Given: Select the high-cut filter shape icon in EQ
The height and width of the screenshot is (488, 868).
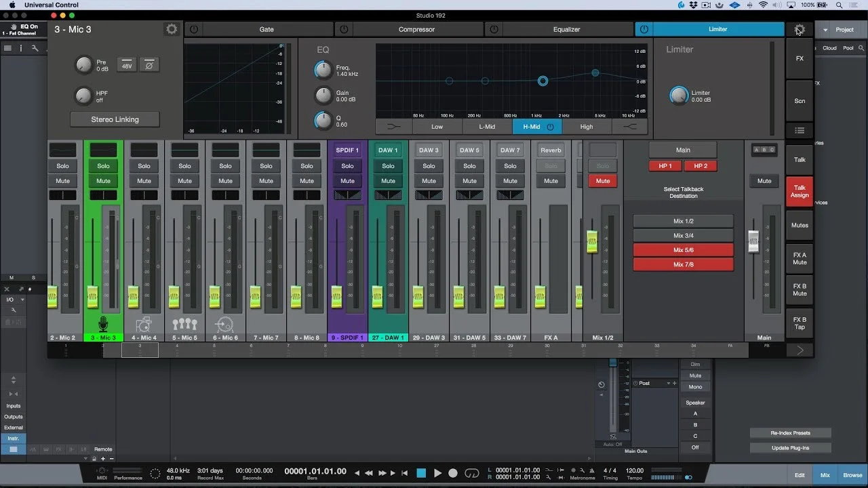Looking at the screenshot, I should tap(630, 127).
